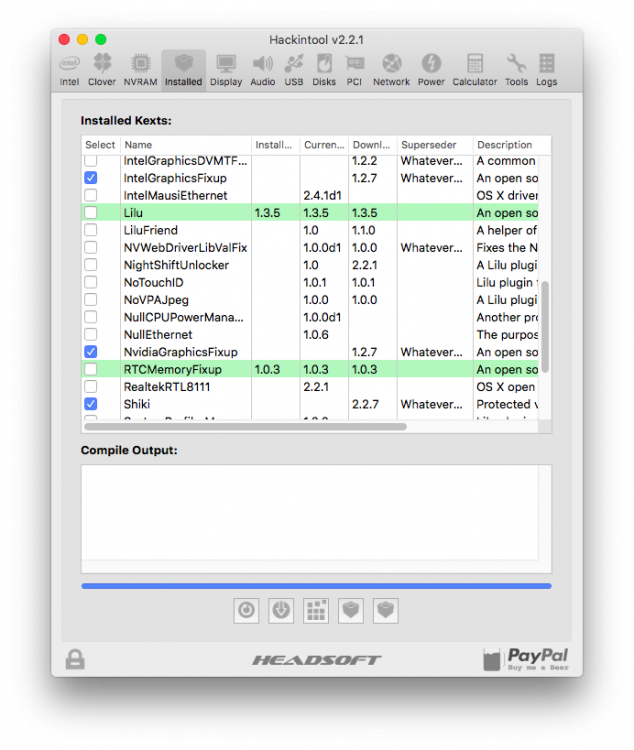Uncheck the Shiki checkbox
The height and width of the screenshot is (750, 634).
[x=90, y=404]
